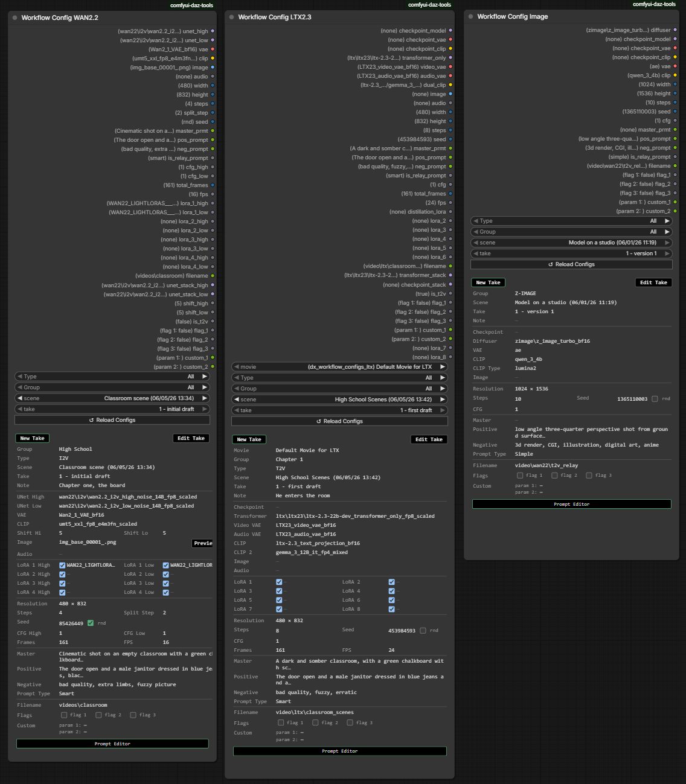Viewport: 686px width, 784px height.
Task: Click Reload Configs in Image node
Action: tap(571, 264)
